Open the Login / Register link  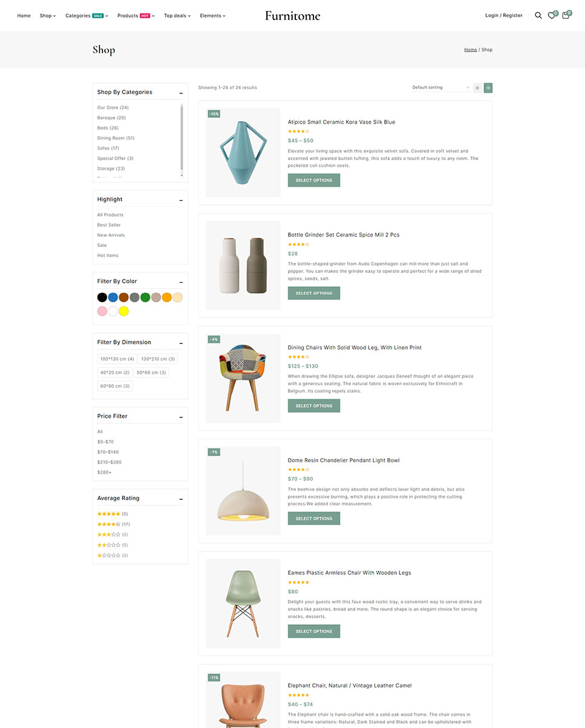(504, 16)
